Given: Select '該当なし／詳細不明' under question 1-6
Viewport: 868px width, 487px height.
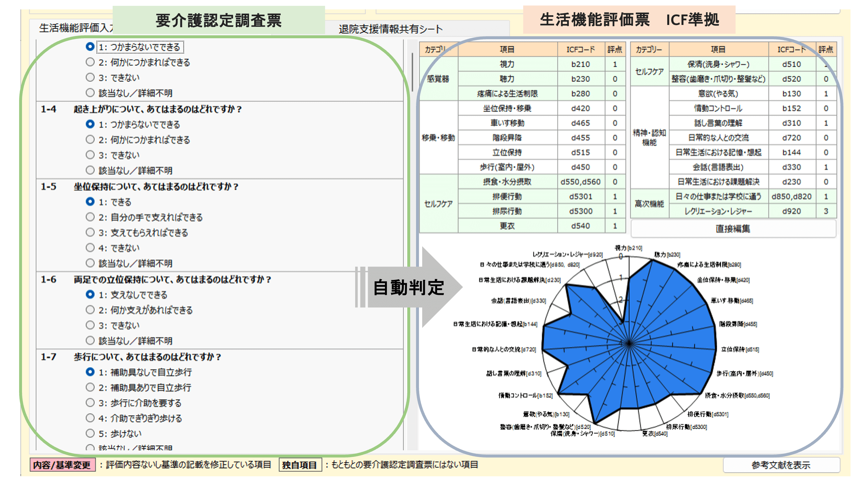Looking at the screenshot, I should pyautogui.click(x=90, y=341).
